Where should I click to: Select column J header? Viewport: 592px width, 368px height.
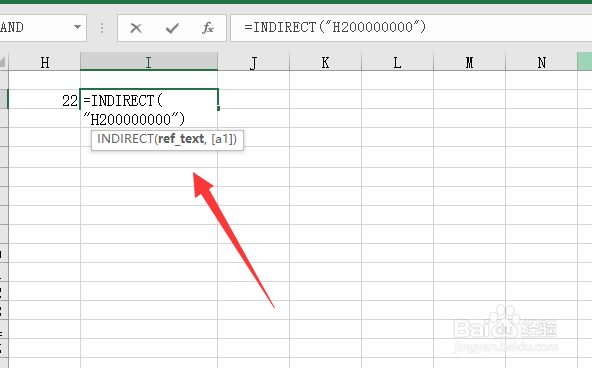click(253, 62)
